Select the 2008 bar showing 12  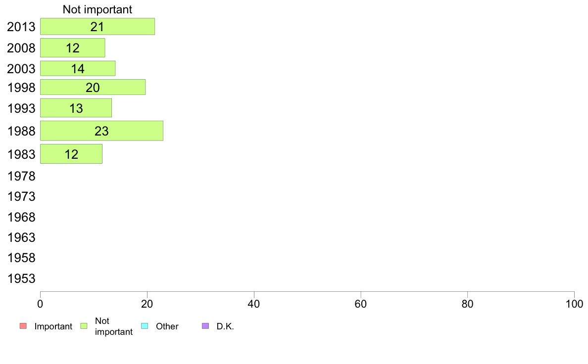coord(72,47)
